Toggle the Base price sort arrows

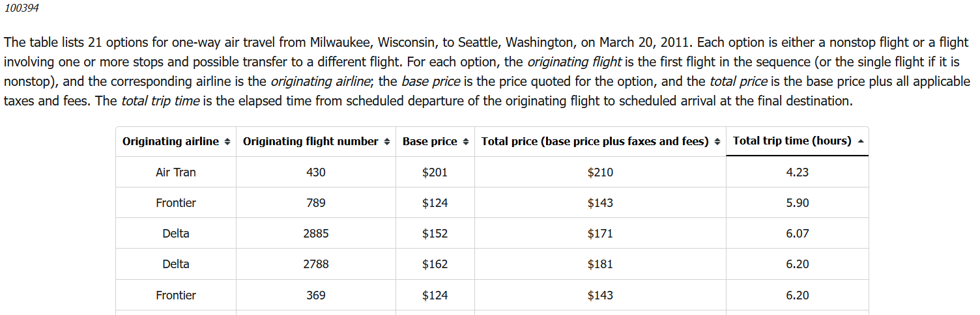click(x=466, y=142)
